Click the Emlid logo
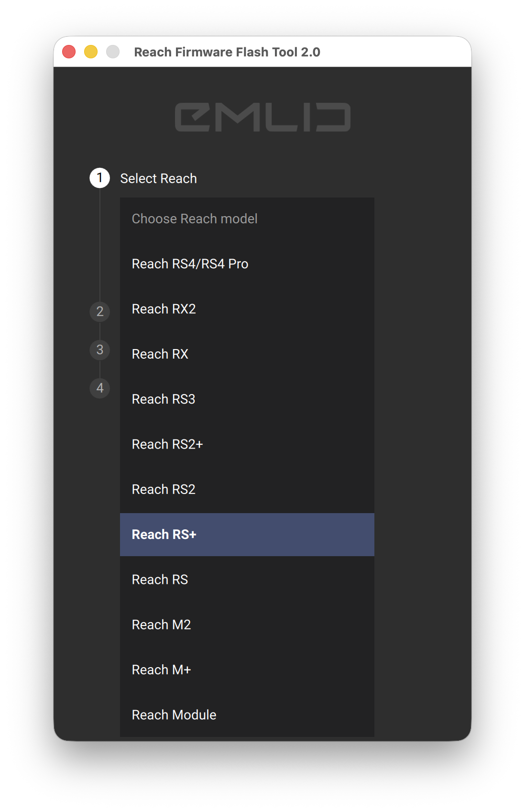Screen dimensions: 525x812 (262, 117)
